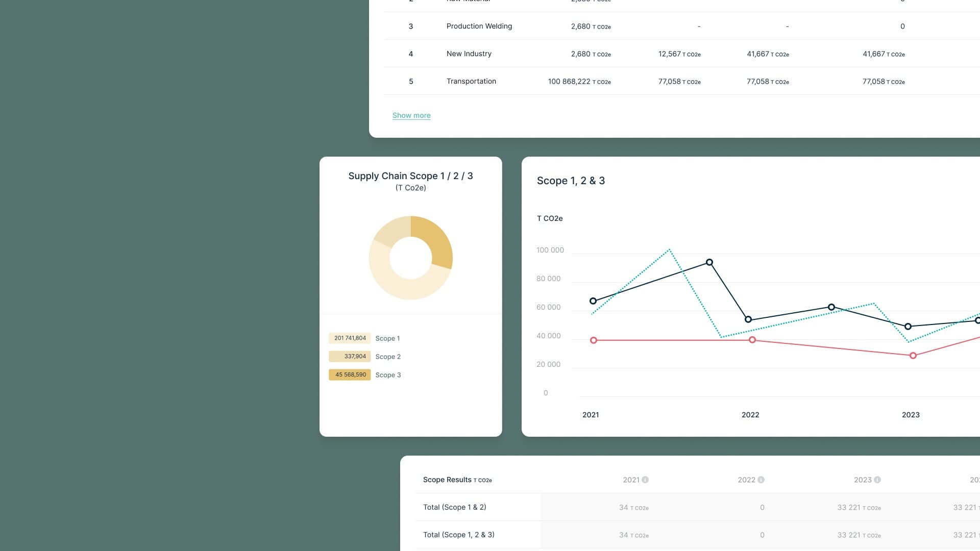Screen dimensions: 980x551
Task: Click the Scope 1, 2 & 3 chart title
Action: [x=571, y=181]
